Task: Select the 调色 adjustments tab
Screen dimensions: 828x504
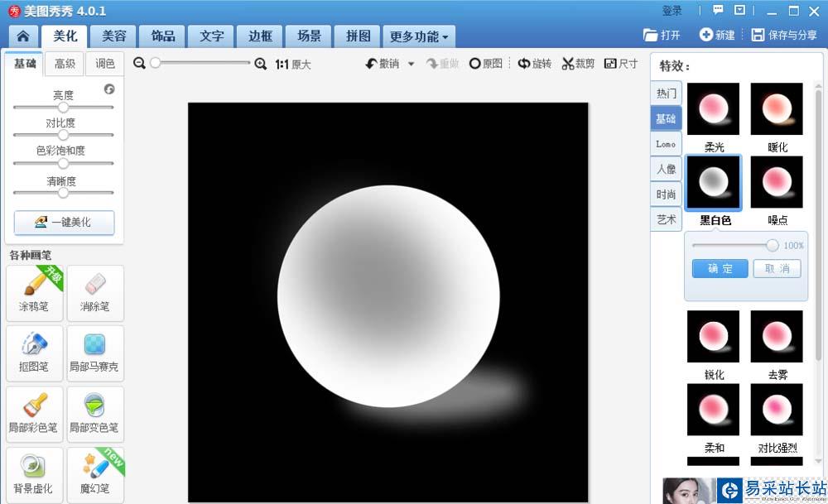Action: tap(104, 64)
